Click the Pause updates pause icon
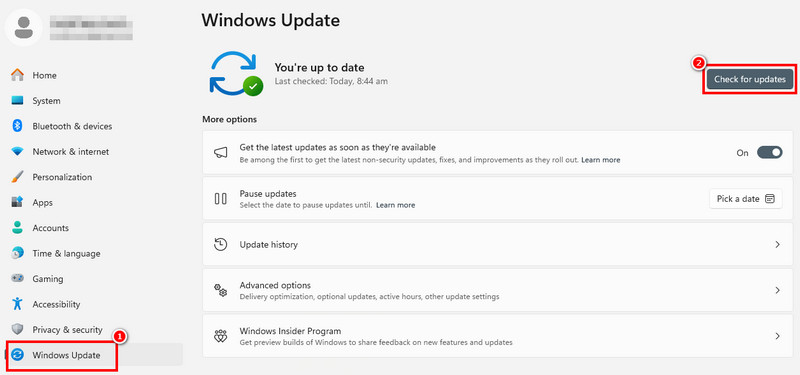This screenshot has width=800, height=375. click(x=220, y=198)
